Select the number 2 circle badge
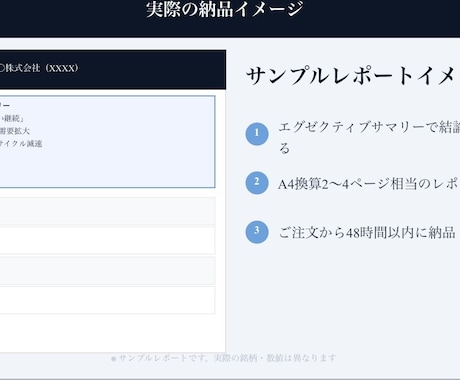Viewport: 460px width, 380px height. click(257, 183)
